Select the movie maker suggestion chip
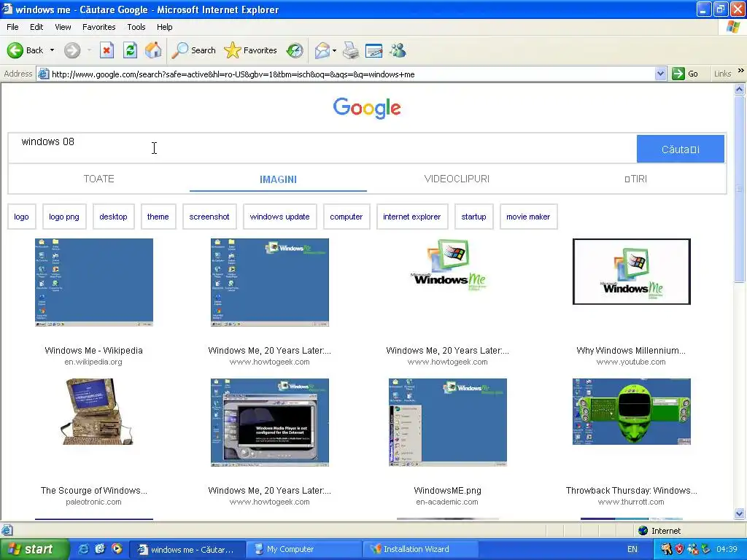 pos(528,217)
